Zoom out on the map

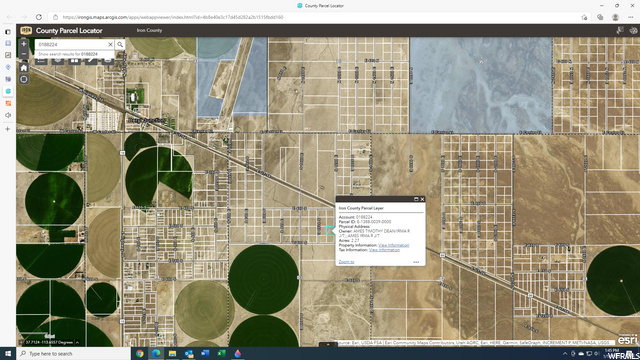point(24,54)
